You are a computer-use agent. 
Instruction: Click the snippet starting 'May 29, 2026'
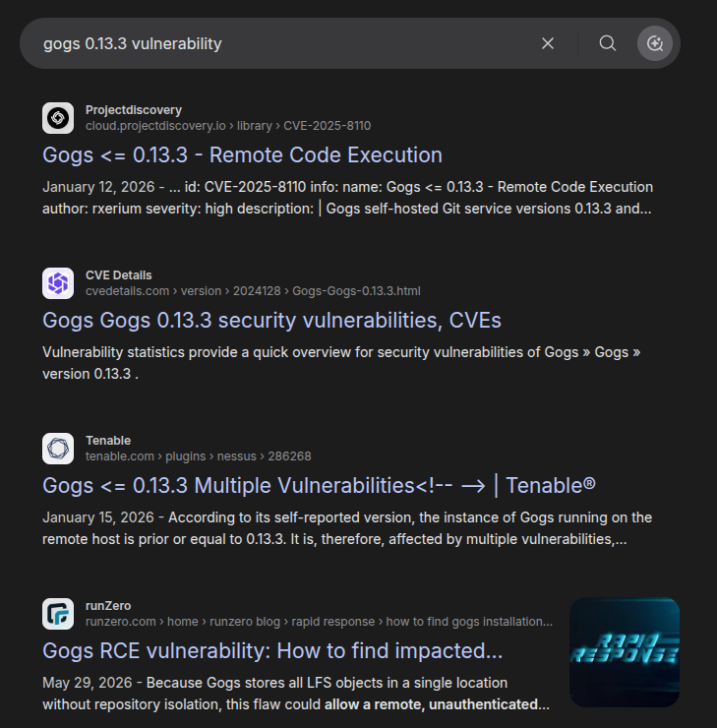(x=296, y=694)
